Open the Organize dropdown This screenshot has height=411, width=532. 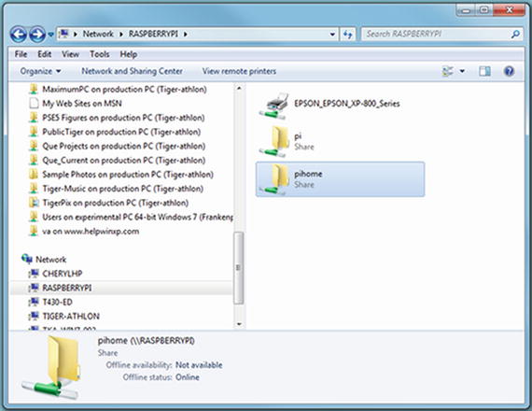40,71
